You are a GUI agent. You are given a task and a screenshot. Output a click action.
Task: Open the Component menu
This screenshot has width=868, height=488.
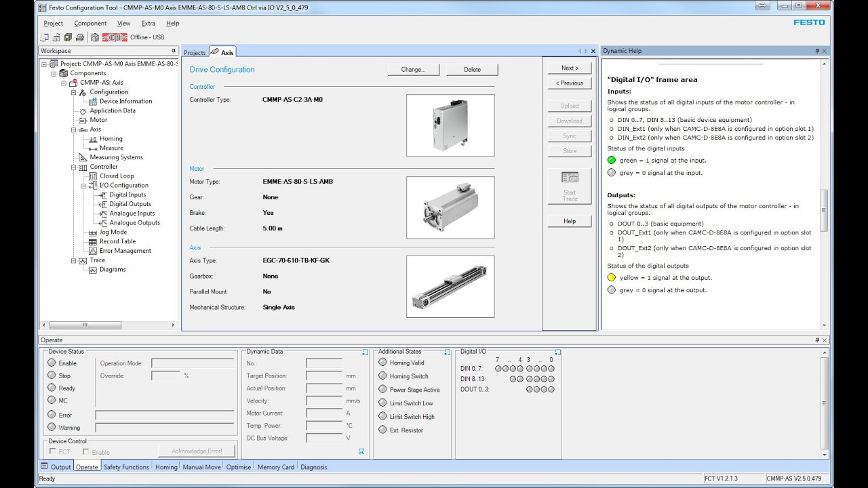[x=91, y=24]
